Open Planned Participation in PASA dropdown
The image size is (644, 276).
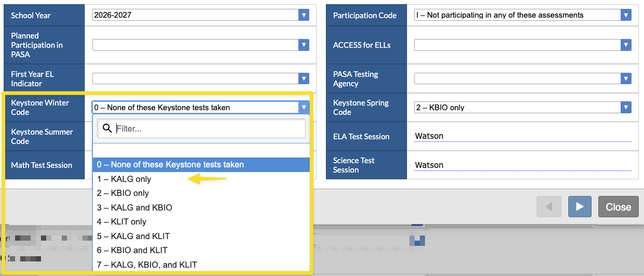[201, 45]
